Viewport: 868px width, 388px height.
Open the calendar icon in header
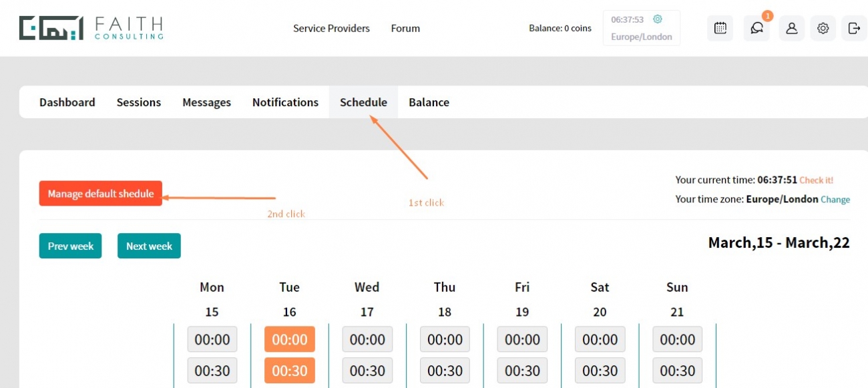click(x=720, y=28)
